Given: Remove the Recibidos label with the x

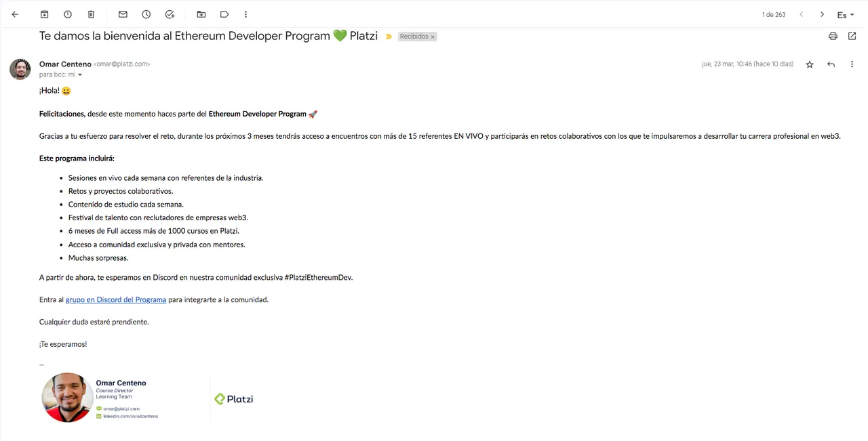Looking at the screenshot, I should click(433, 37).
